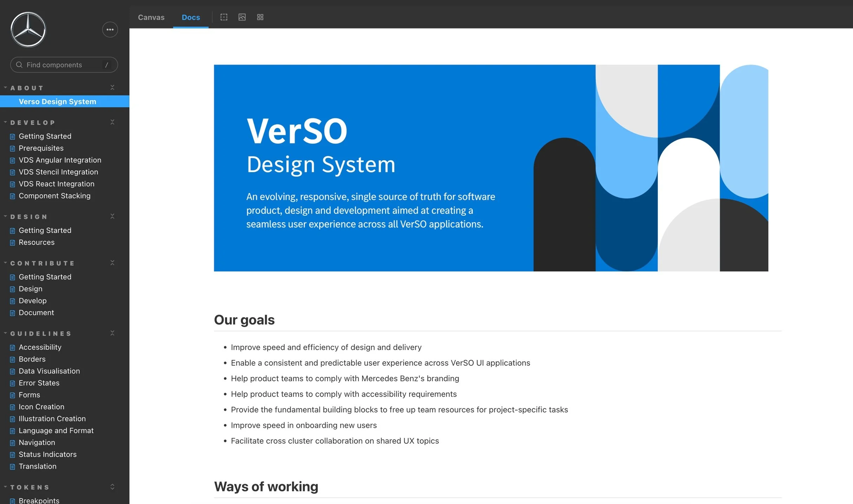Switch to the Canvas tab
This screenshot has width=853, height=504.
pos(151,17)
